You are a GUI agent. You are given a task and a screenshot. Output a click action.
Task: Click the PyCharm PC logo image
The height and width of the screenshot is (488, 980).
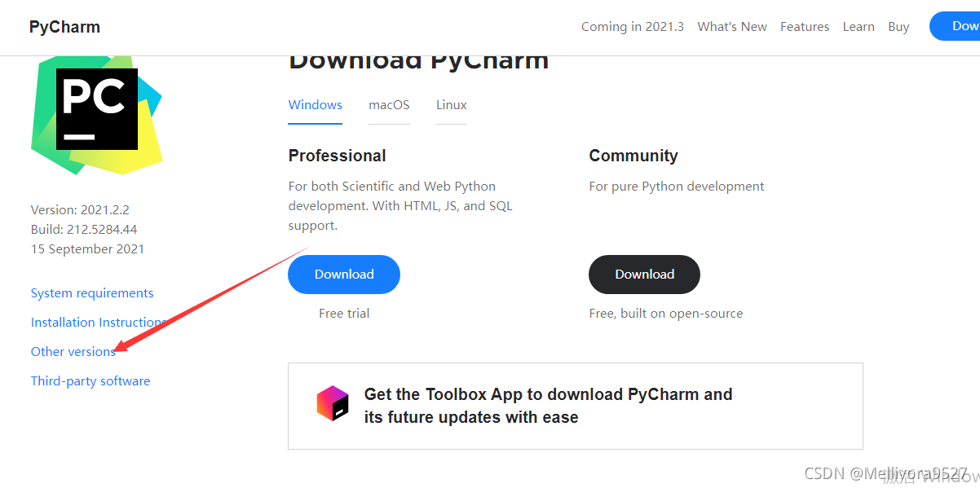coord(97,115)
